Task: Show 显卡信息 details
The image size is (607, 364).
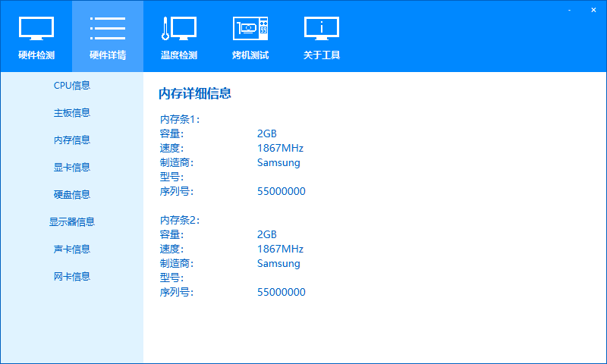Action: [72, 167]
